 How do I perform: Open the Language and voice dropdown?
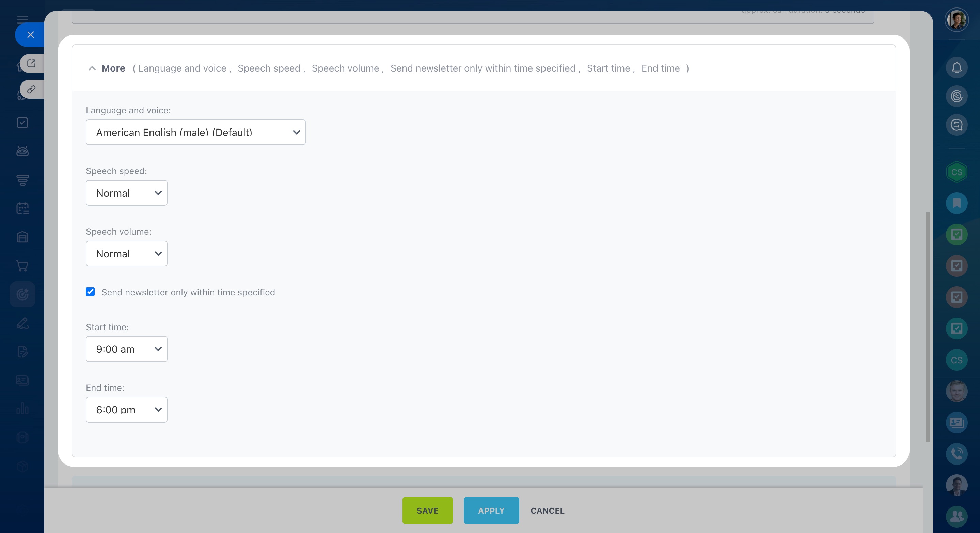(x=195, y=132)
